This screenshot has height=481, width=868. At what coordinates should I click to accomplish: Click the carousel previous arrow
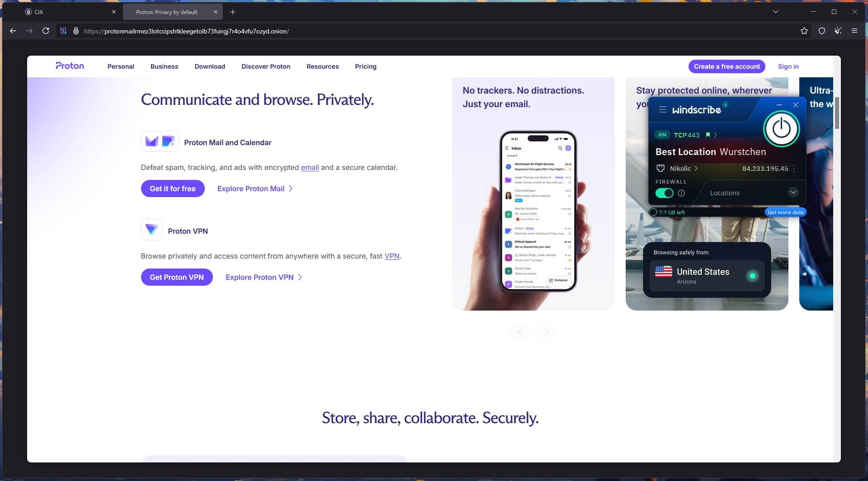520,332
